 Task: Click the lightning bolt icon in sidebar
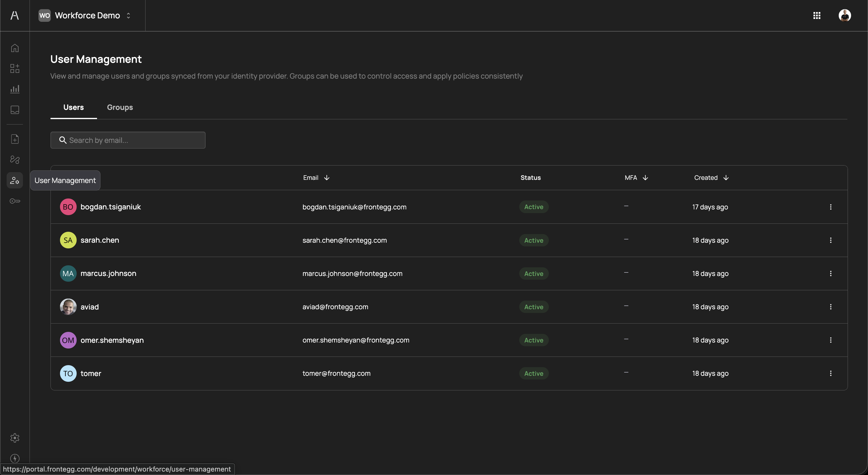click(15, 458)
